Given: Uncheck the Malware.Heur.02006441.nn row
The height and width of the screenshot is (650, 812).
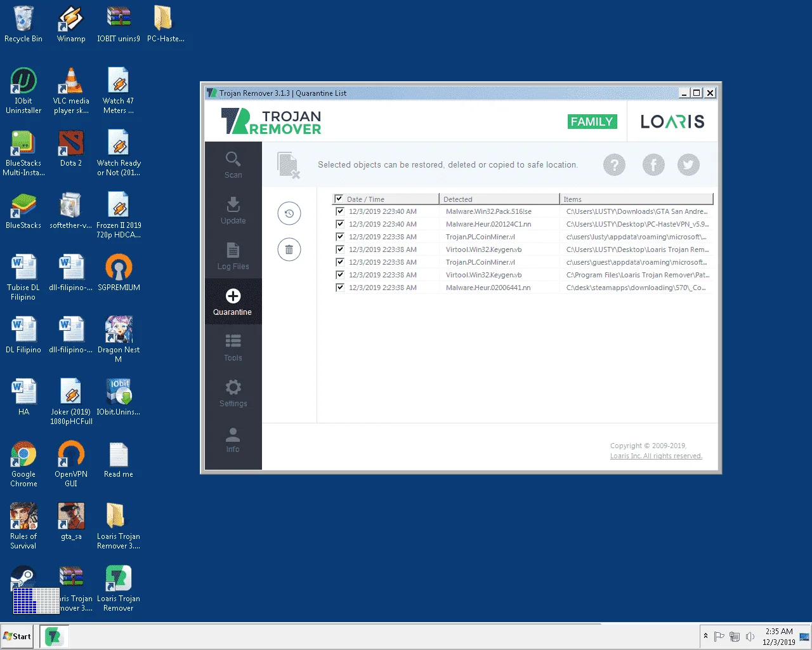Looking at the screenshot, I should [340, 288].
